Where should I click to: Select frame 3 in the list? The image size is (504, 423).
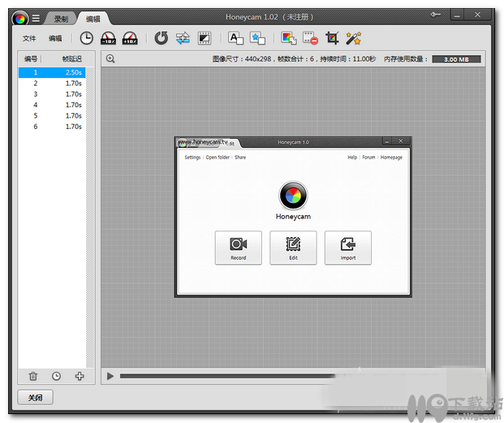pos(52,94)
